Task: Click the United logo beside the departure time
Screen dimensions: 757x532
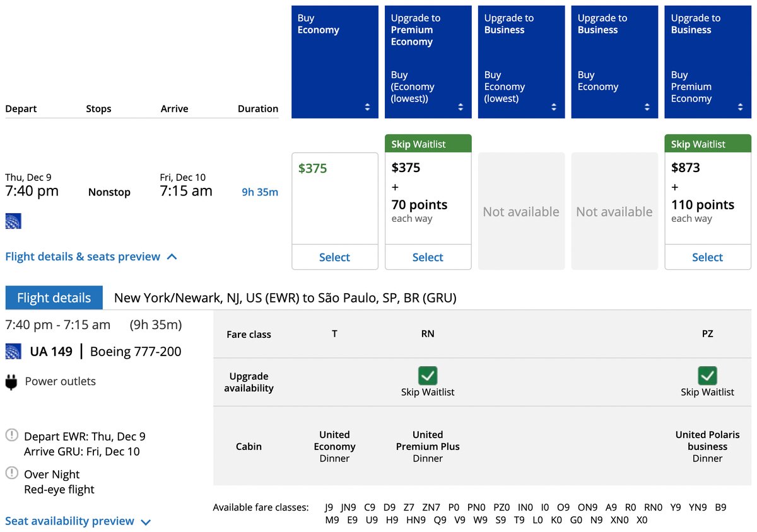Action: point(13,221)
